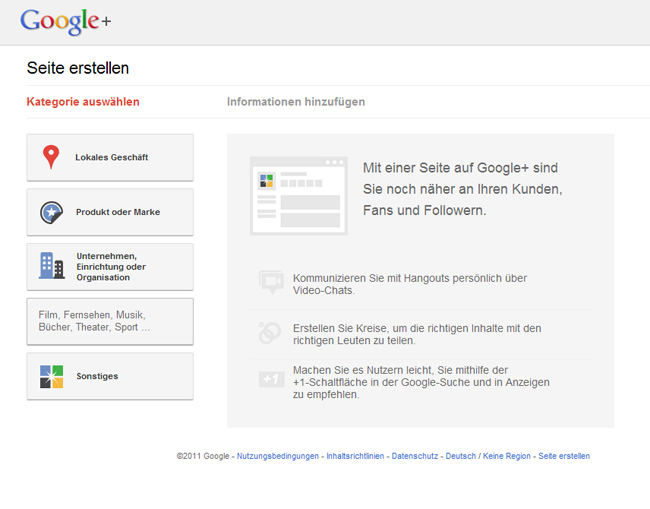Click the Keine Region link

pyautogui.click(x=507, y=456)
